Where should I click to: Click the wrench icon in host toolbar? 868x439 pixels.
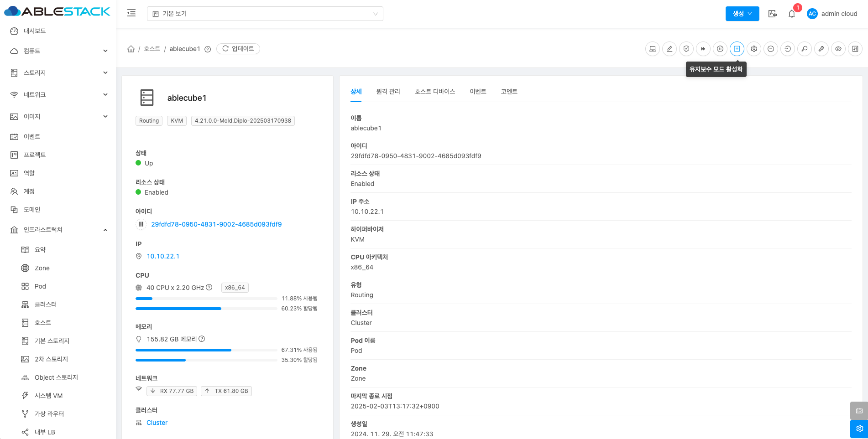coord(821,49)
